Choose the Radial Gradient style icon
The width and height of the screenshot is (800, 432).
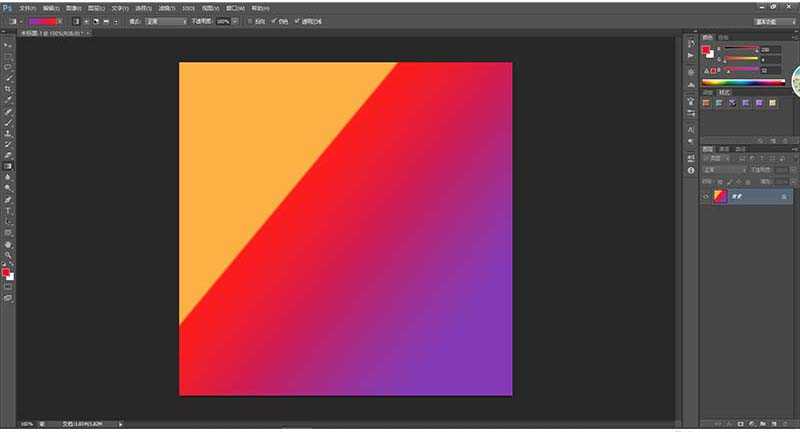click(x=85, y=20)
